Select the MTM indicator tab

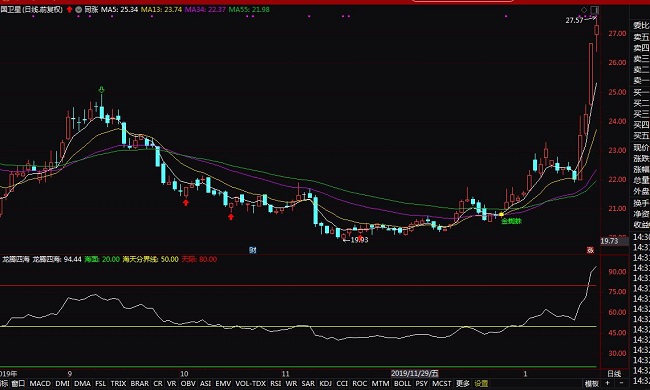tap(380, 384)
